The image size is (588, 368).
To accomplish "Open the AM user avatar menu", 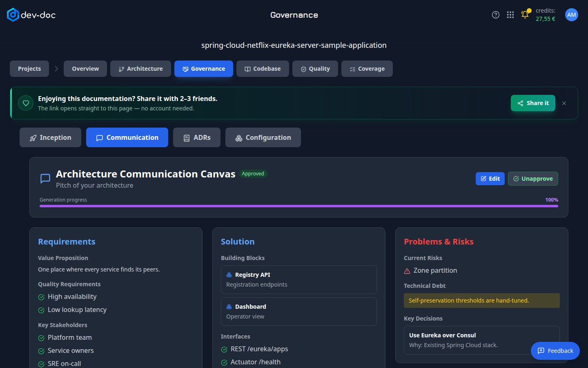I will click(x=572, y=15).
